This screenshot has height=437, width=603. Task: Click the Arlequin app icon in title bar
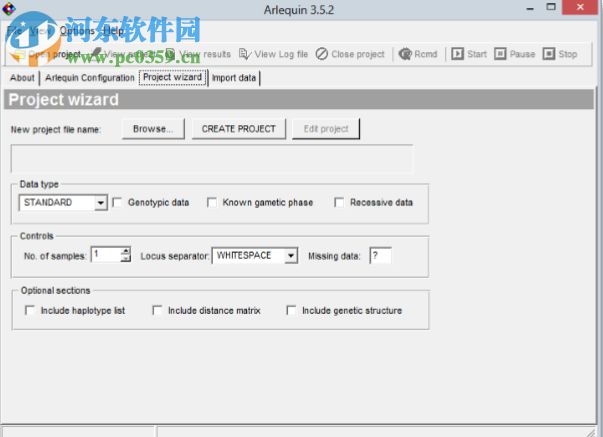pyautogui.click(x=8, y=8)
